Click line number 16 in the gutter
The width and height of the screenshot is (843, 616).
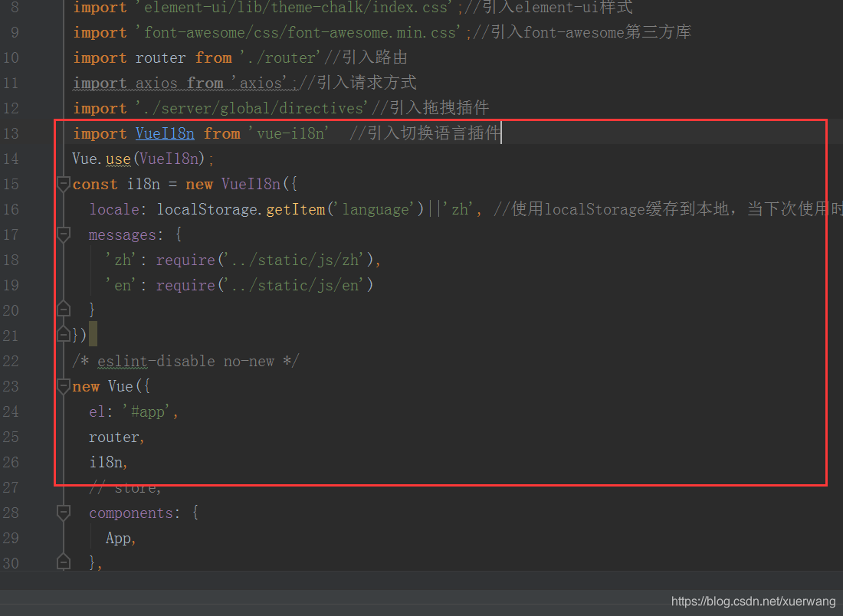point(11,209)
